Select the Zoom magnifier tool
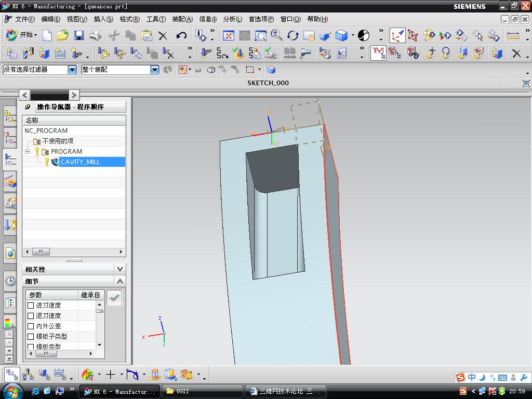Screen dimensions: 532x399 [276, 35]
